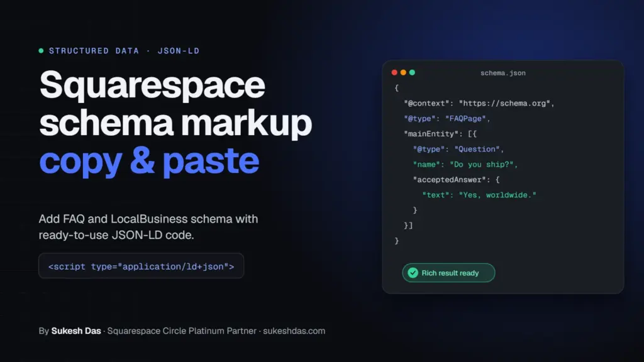Image resolution: width=644 pixels, height=362 pixels.
Task: Click the Squarespace headline word
Action: click(x=152, y=85)
